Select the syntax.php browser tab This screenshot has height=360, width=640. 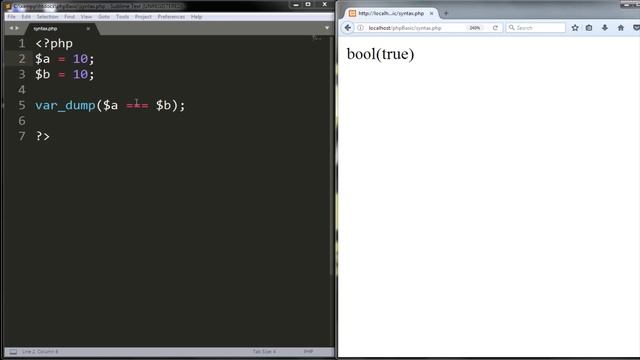pyautogui.click(x=391, y=13)
